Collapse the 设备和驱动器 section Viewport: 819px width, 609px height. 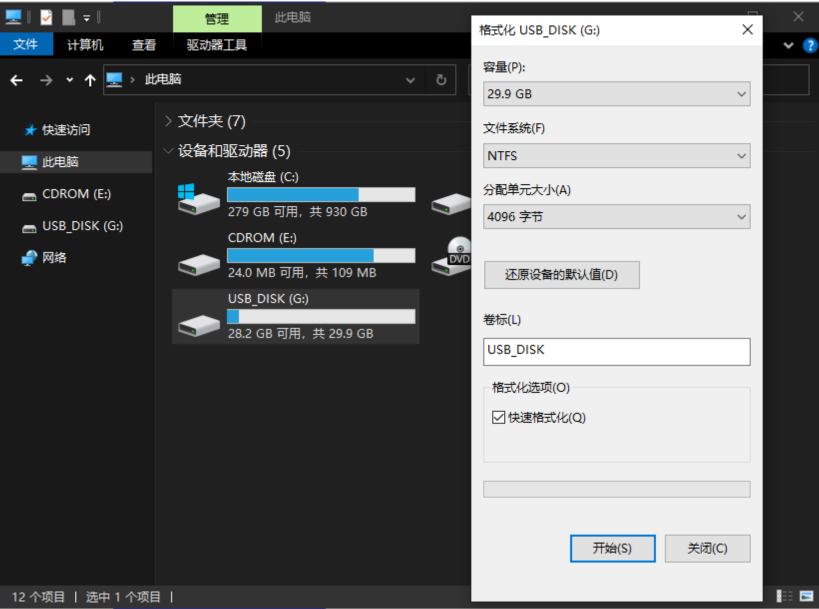pos(168,151)
